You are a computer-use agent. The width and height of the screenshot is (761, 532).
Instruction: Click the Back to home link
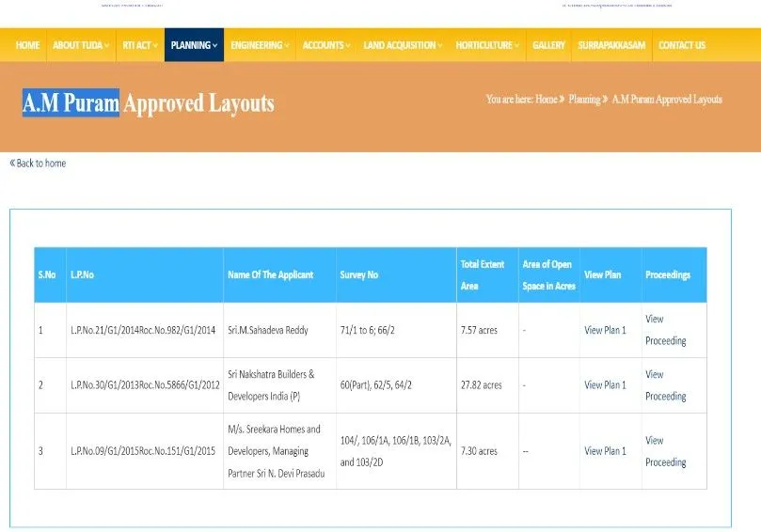click(x=39, y=164)
